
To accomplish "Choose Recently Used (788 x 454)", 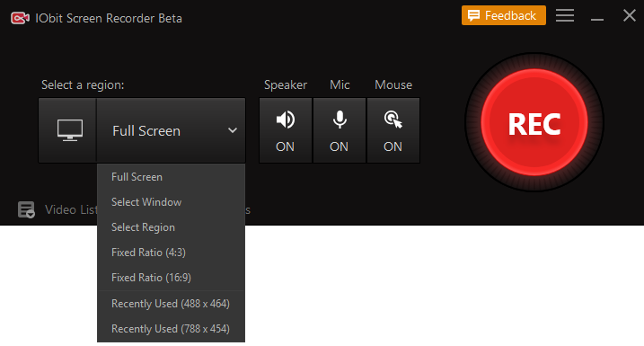I will pos(171,329).
